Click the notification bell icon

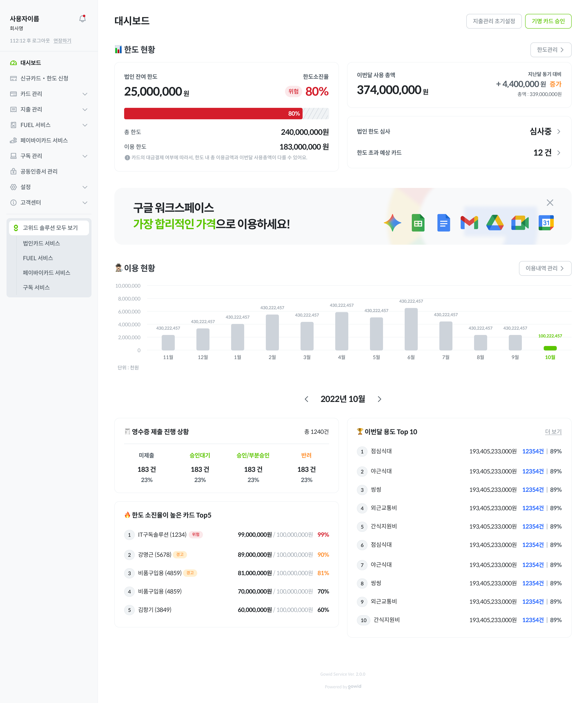82,19
